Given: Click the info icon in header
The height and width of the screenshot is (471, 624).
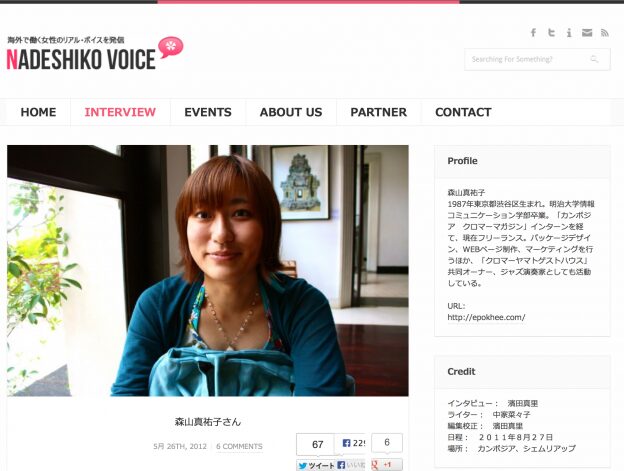Looking at the screenshot, I should click(569, 33).
